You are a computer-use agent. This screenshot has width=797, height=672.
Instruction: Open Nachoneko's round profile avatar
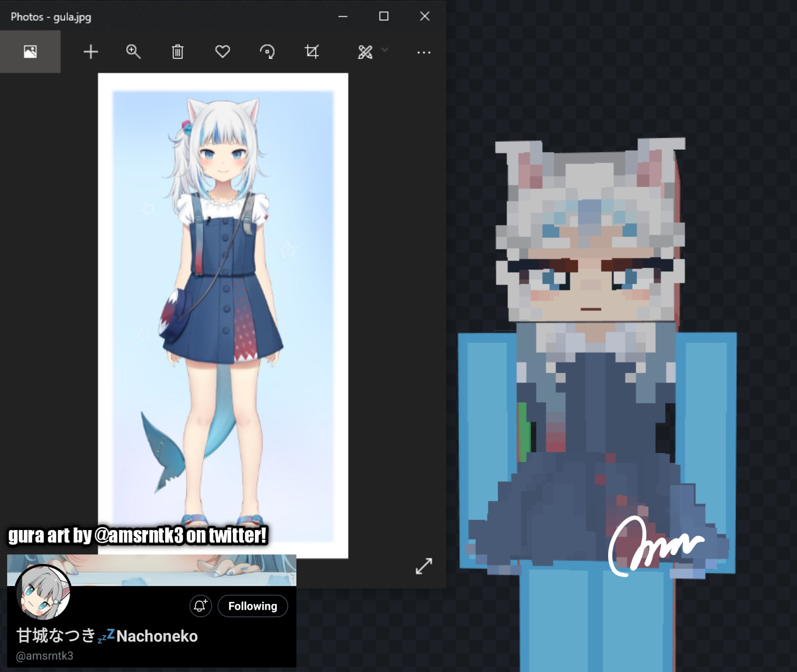(x=43, y=594)
